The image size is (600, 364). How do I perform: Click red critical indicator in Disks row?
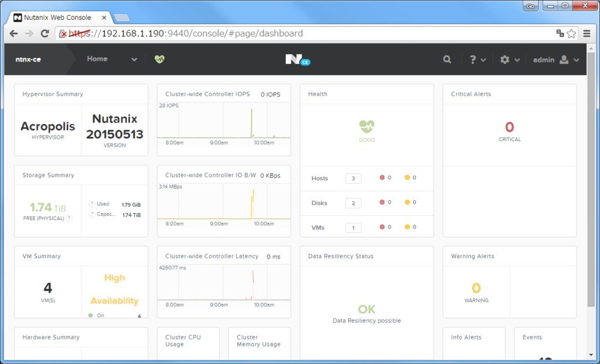[x=382, y=202]
